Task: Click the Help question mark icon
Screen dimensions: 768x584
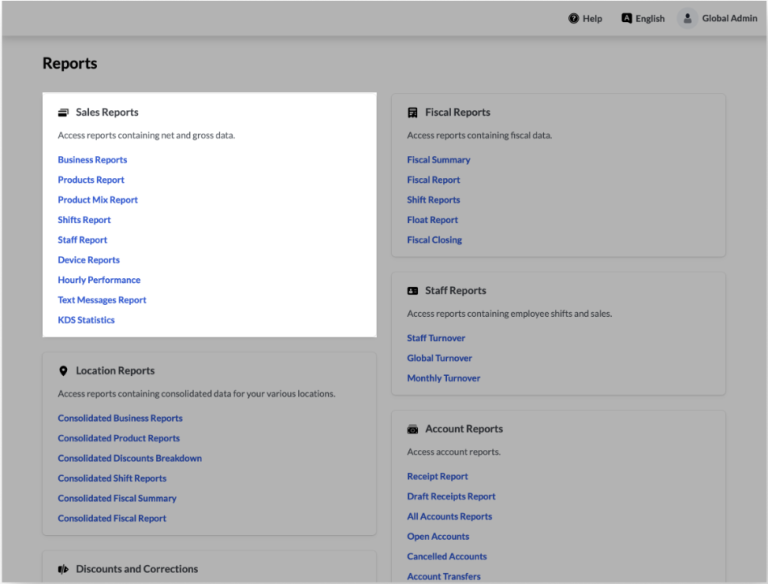Action: point(573,18)
